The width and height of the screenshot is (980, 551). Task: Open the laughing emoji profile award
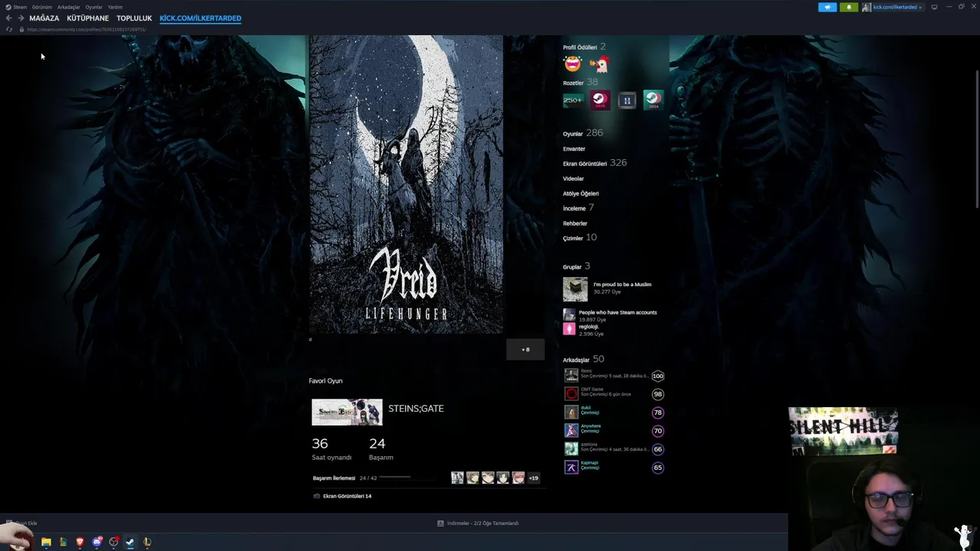[x=573, y=64]
